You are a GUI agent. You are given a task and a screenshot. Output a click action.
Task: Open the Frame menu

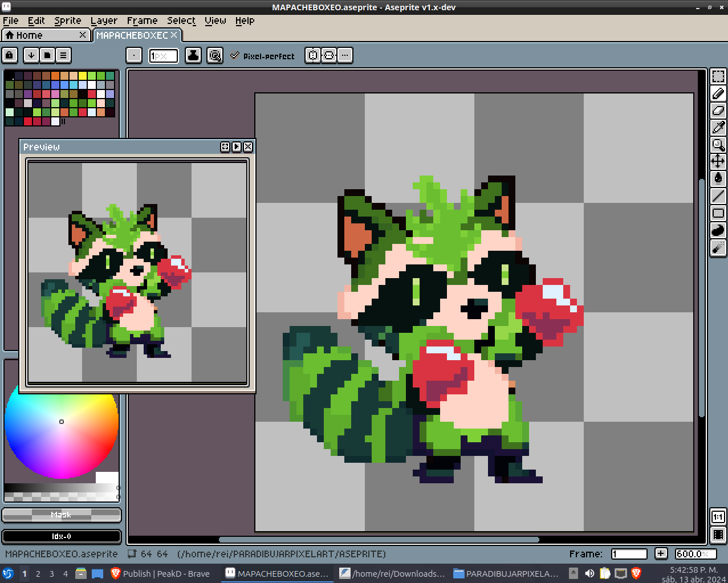[x=142, y=21]
